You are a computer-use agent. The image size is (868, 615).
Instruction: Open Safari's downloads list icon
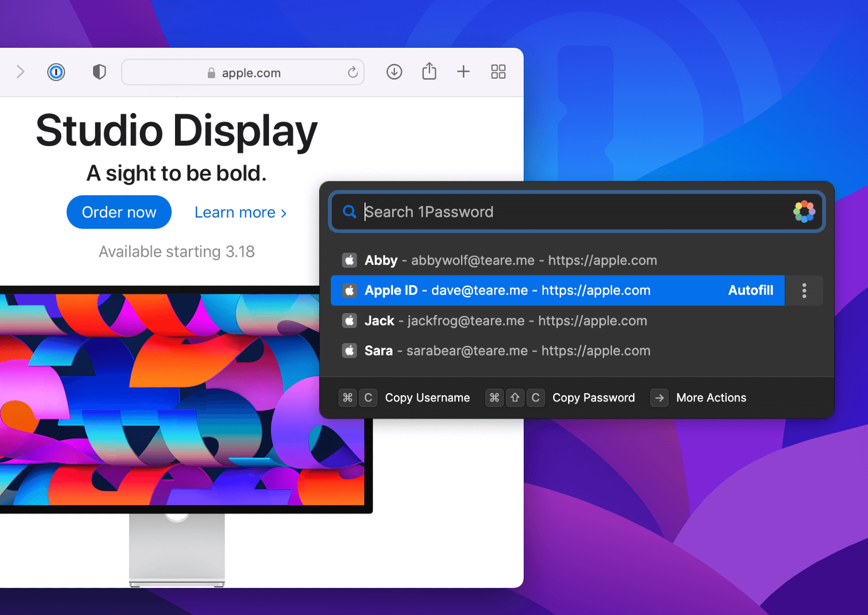[394, 71]
